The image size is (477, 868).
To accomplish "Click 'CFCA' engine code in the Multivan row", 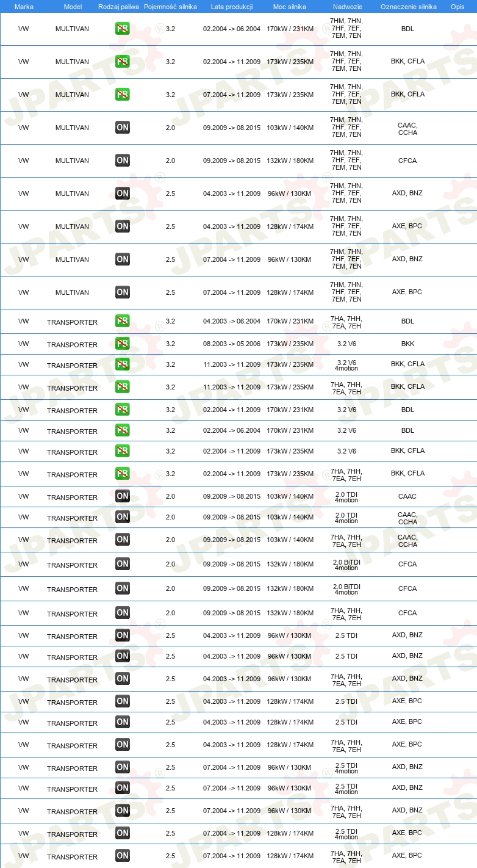I will pos(407,161).
